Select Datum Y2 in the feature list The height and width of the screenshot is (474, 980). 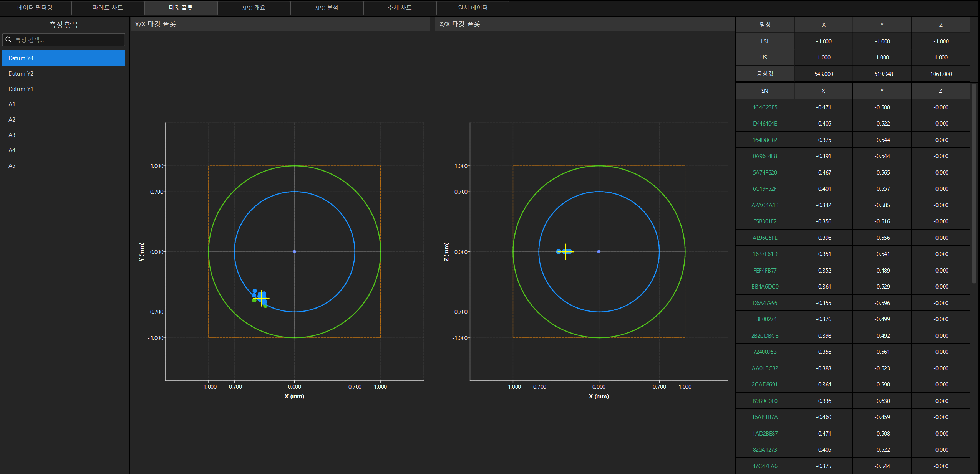(x=64, y=73)
